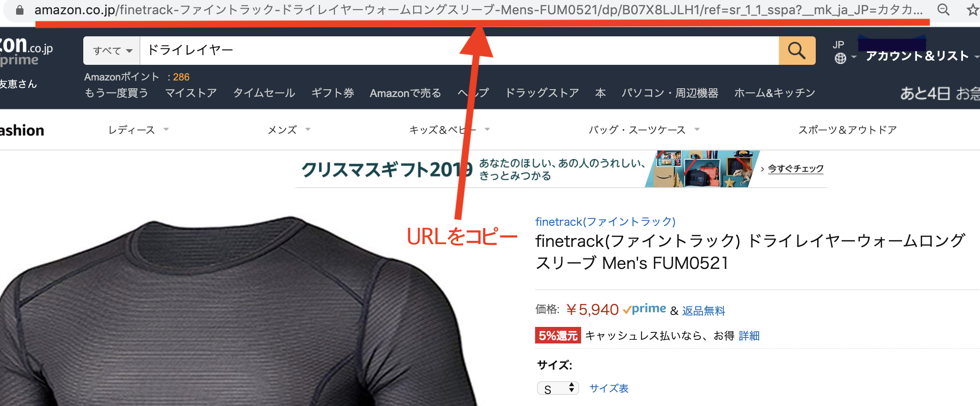Open the タイムセール nav item
The width and height of the screenshot is (980, 406).
264,93
